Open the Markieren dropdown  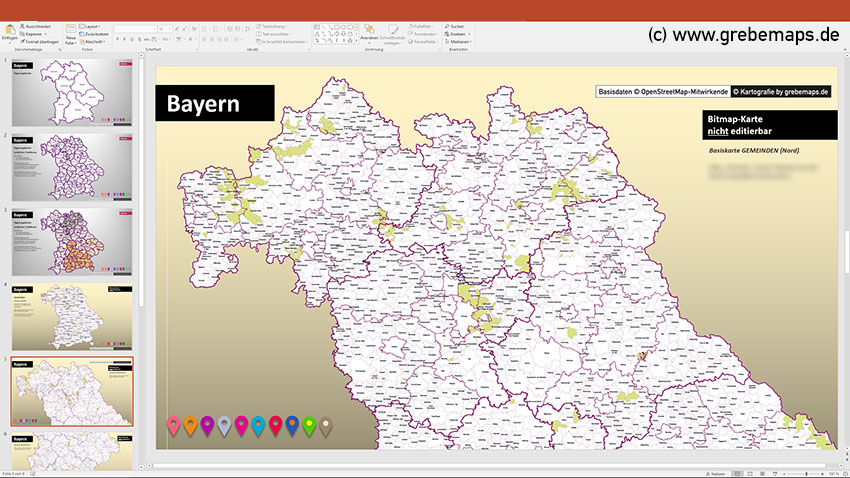458,40
